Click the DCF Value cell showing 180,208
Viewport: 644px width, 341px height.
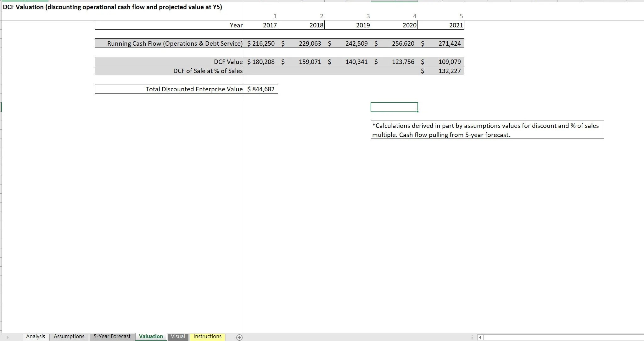coord(261,62)
